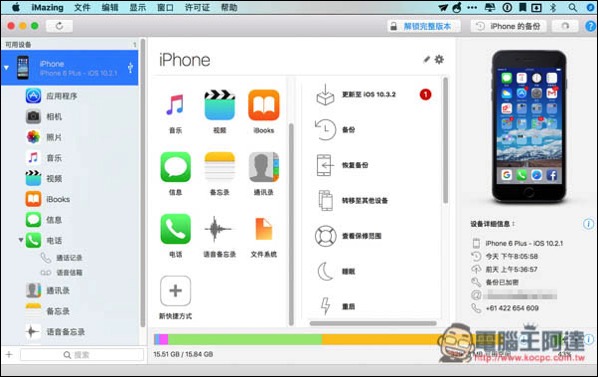Open the blue help question mark button
The image size is (598, 377).
tap(590, 26)
